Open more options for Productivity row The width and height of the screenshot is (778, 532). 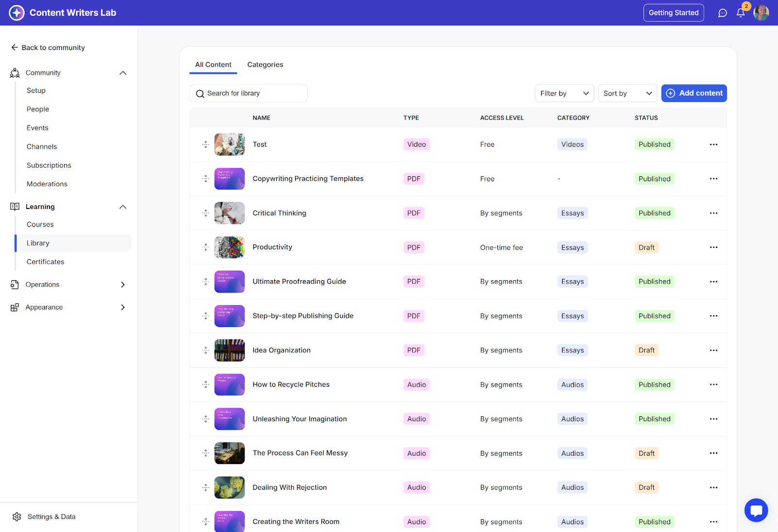click(x=713, y=247)
